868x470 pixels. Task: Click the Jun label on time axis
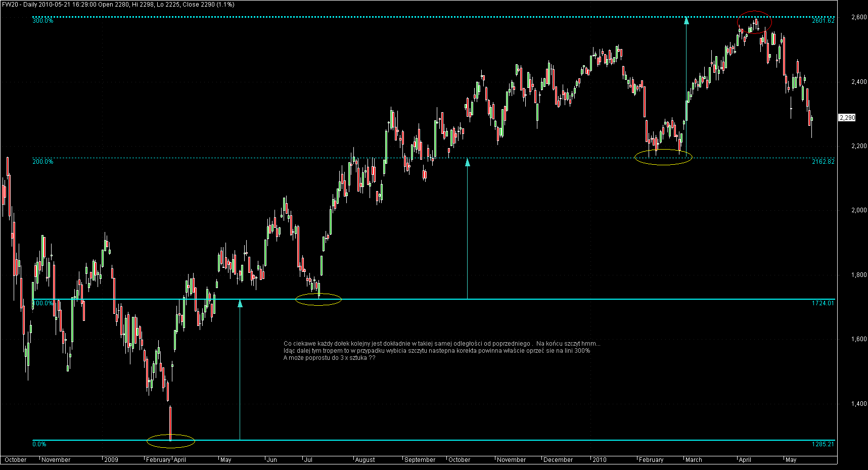click(272, 460)
